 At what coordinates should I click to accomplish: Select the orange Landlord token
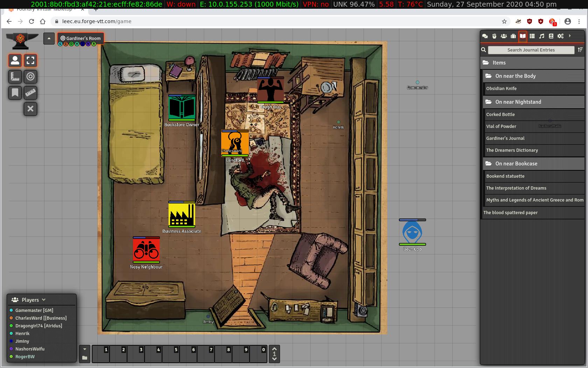(235, 143)
